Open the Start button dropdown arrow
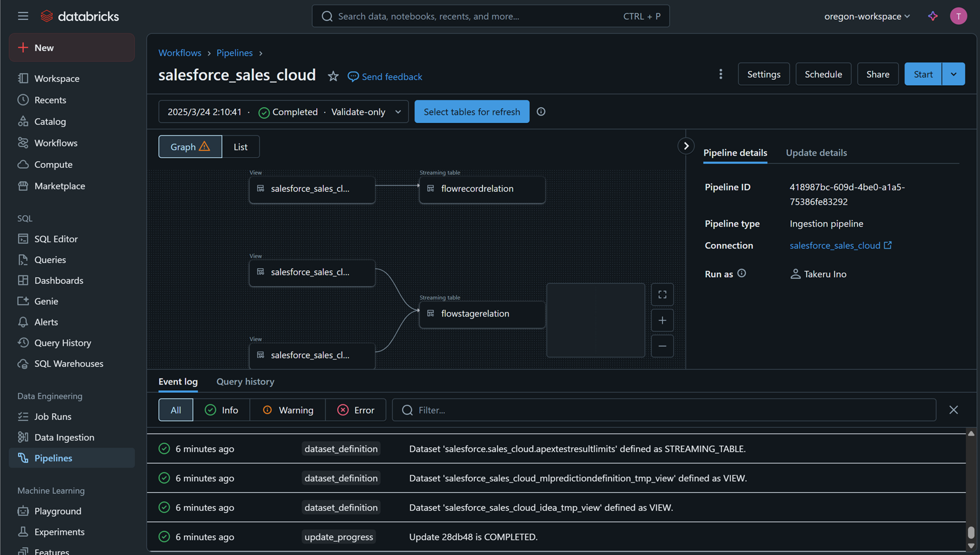 click(954, 74)
